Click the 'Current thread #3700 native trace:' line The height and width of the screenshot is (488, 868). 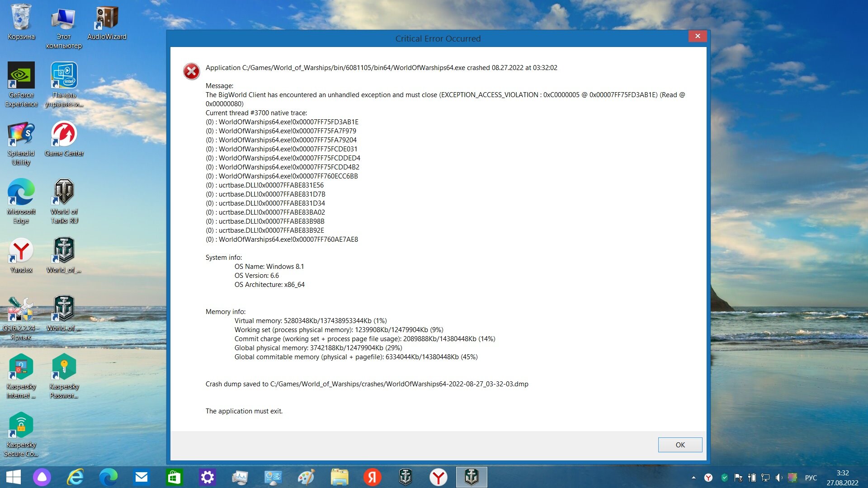[x=256, y=113]
